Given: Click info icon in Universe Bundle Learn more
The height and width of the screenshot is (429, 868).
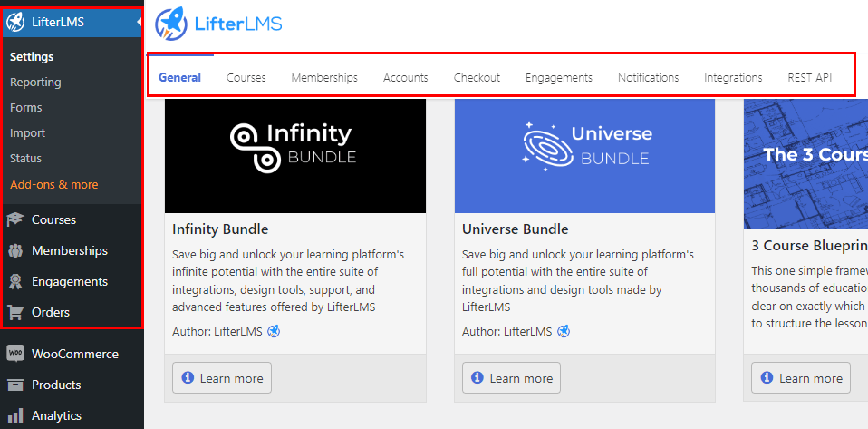Looking at the screenshot, I should pos(477,377).
